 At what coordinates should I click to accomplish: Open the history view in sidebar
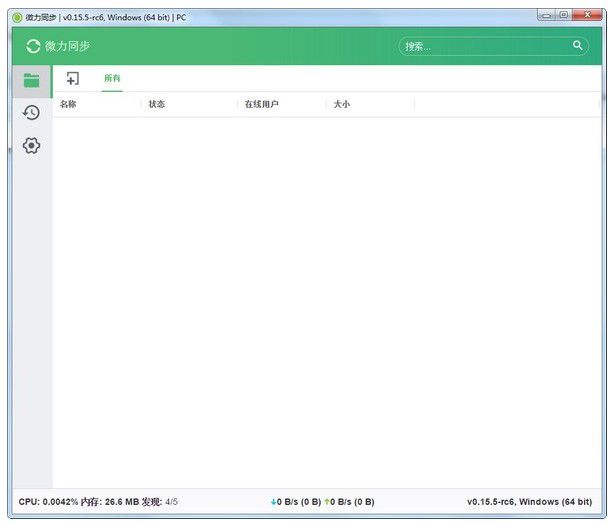(31, 113)
